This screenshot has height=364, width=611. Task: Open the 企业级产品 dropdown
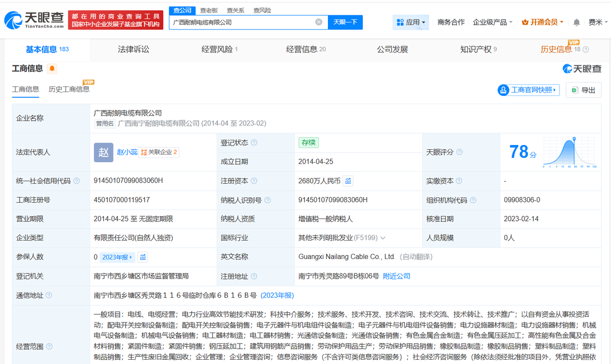[x=492, y=22]
